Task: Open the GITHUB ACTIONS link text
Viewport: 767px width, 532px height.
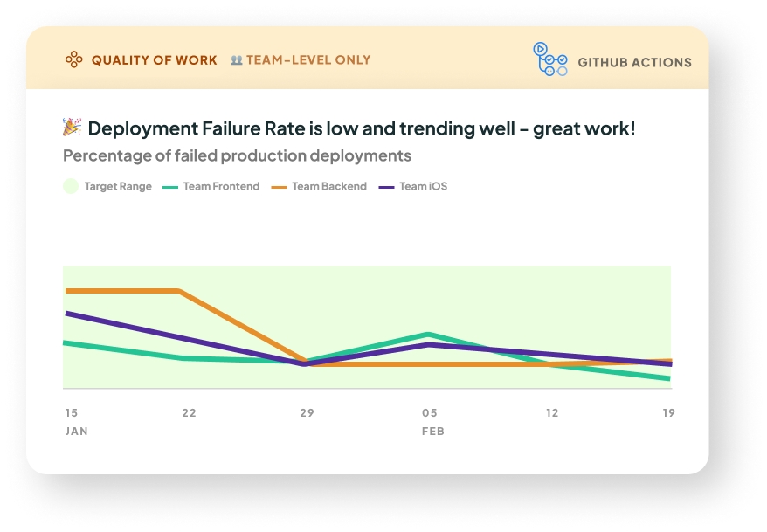Action: click(x=634, y=63)
